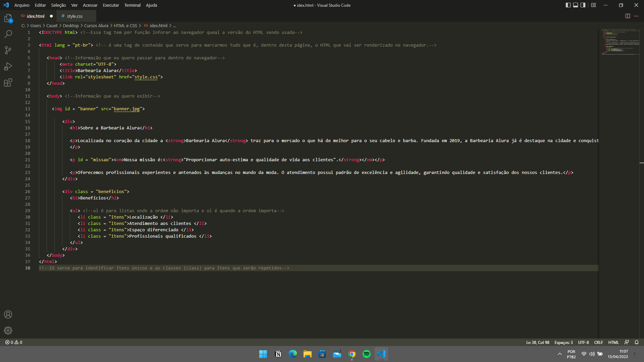Viewport: 644px width, 362px height.
Task: Follow the style.css link in the href attribute
Action: (x=146, y=77)
